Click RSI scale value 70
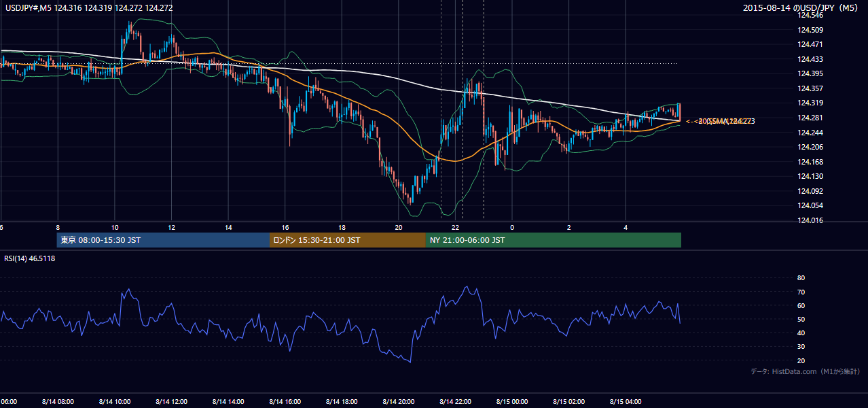The image size is (868, 408). click(801, 292)
